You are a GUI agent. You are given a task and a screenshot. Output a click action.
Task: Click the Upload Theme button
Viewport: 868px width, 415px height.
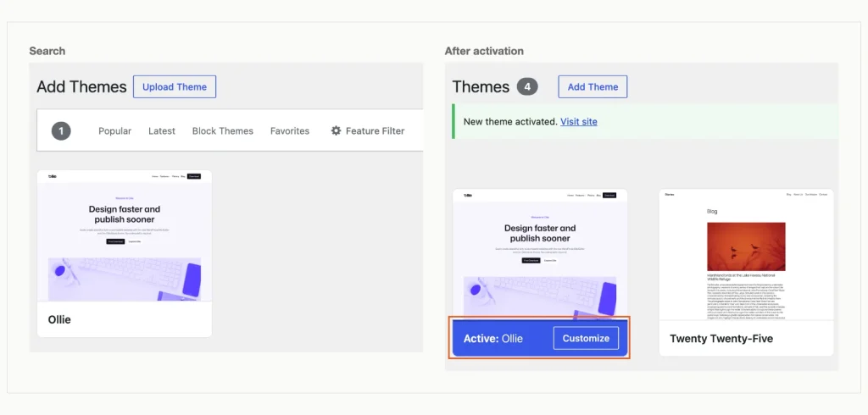[175, 87]
